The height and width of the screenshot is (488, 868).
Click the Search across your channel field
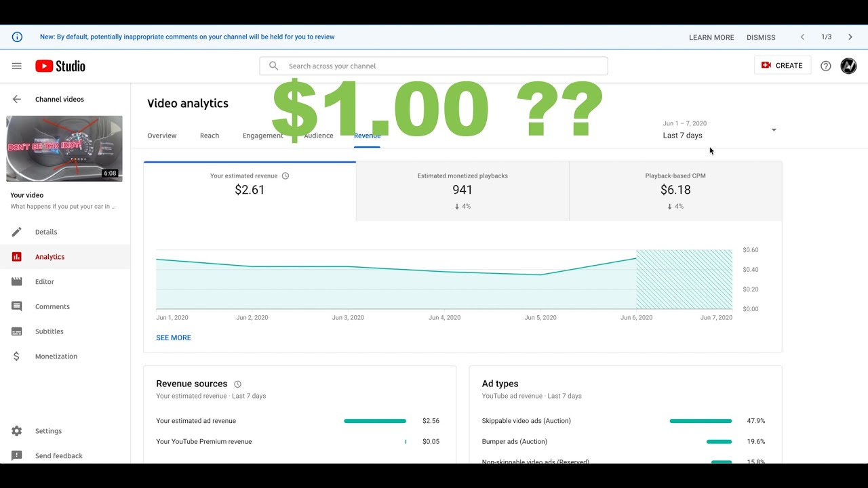tap(434, 66)
